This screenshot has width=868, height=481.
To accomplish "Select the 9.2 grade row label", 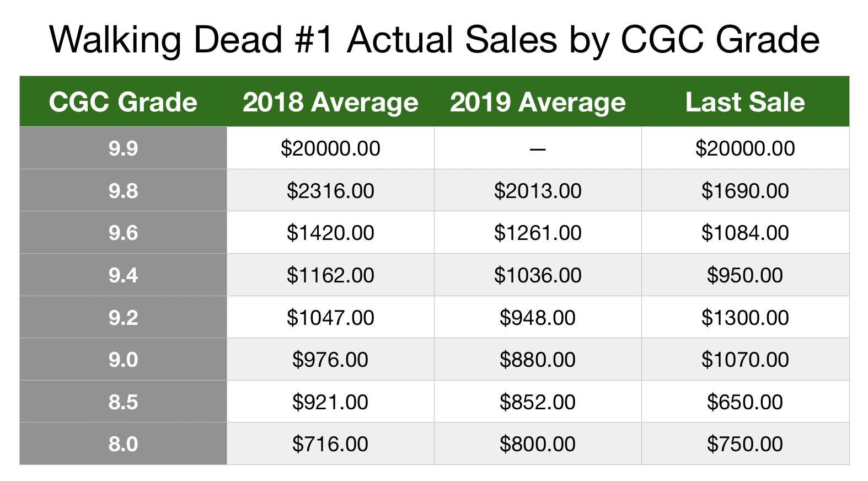I will point(123,318).
